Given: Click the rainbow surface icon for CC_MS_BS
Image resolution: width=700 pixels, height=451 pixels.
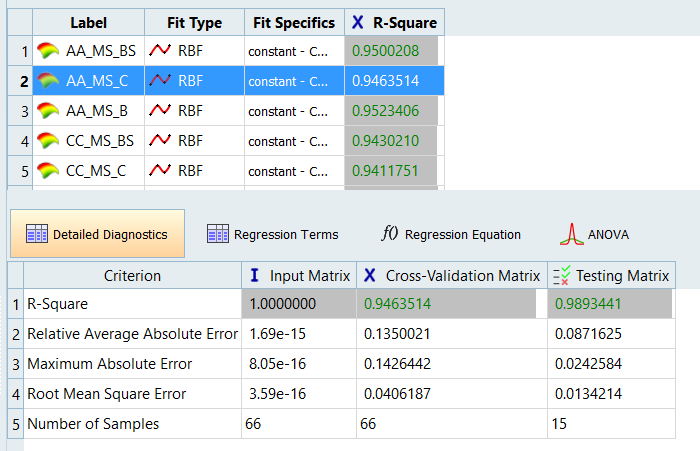Looking at the screenshot, I should [48, 141].
